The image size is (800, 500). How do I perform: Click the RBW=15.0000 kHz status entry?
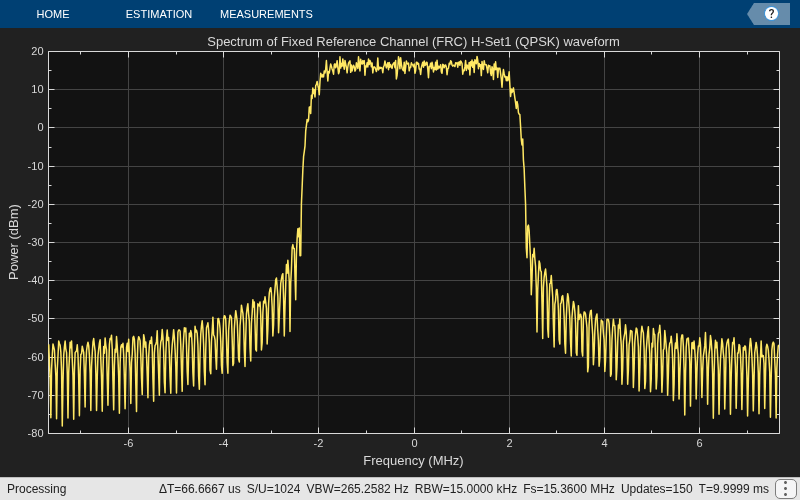(x=465, y=489)
